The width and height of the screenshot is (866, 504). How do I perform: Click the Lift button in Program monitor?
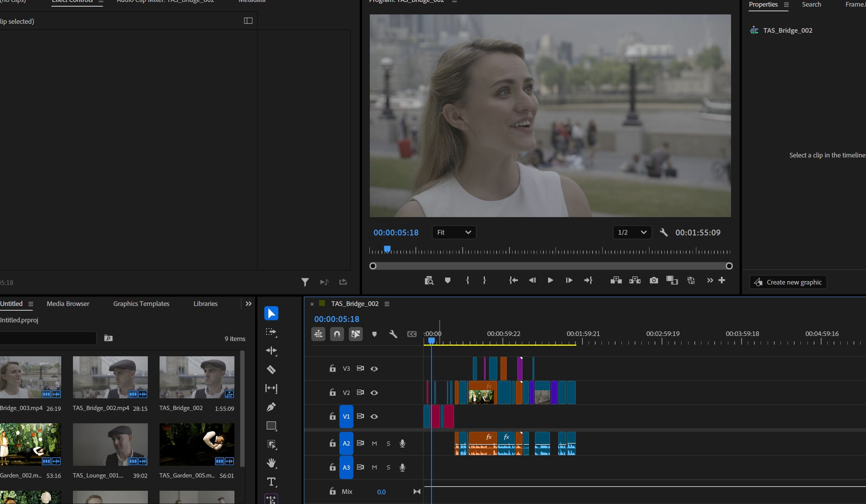click(616, 280)
